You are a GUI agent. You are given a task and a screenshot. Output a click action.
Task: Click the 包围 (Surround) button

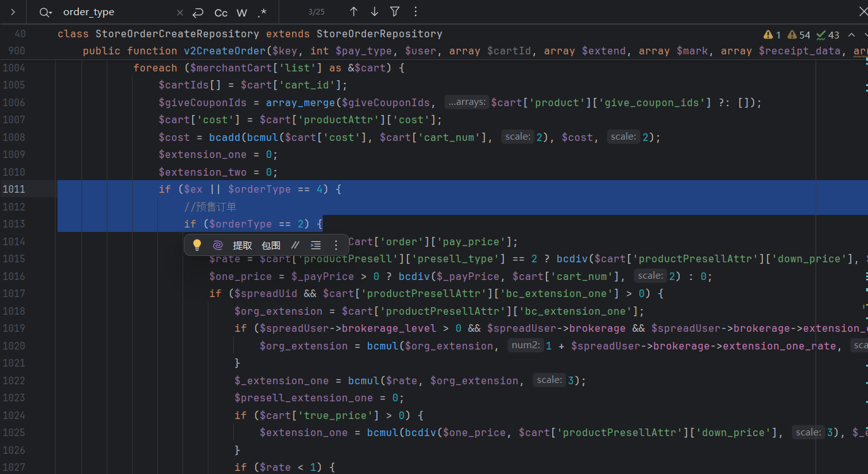coord(271,245)
